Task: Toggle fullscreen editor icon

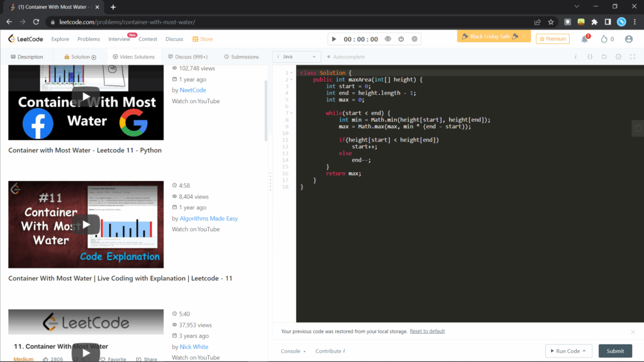Action: click(x=633, y=57)
